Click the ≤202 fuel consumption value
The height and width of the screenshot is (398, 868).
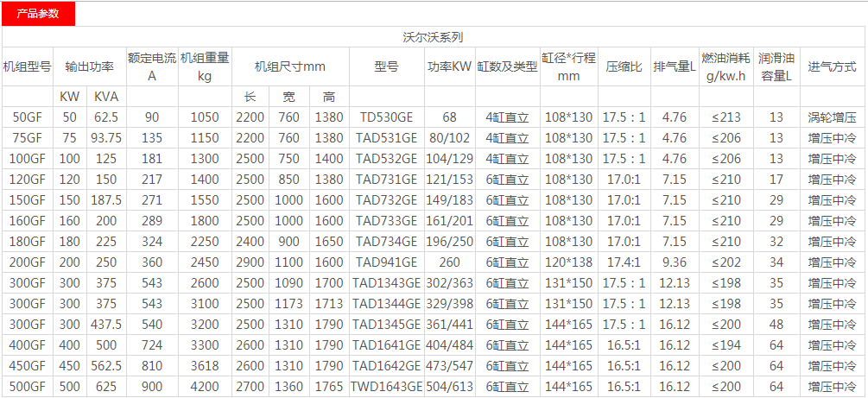tap(725, 262)
